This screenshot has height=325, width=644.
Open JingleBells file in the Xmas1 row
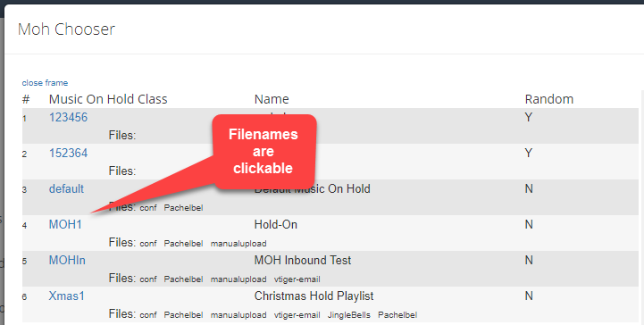(348, 315)
